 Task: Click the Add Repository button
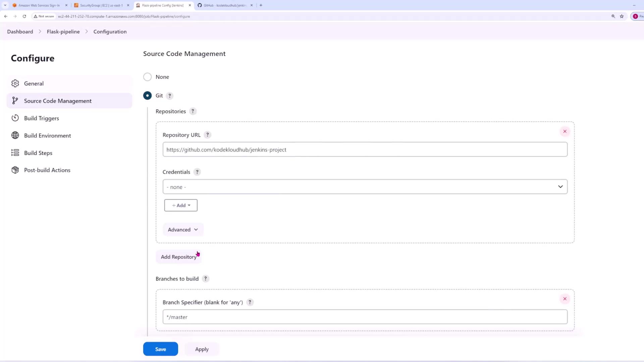pyautogui.click(x=178, y=257)
